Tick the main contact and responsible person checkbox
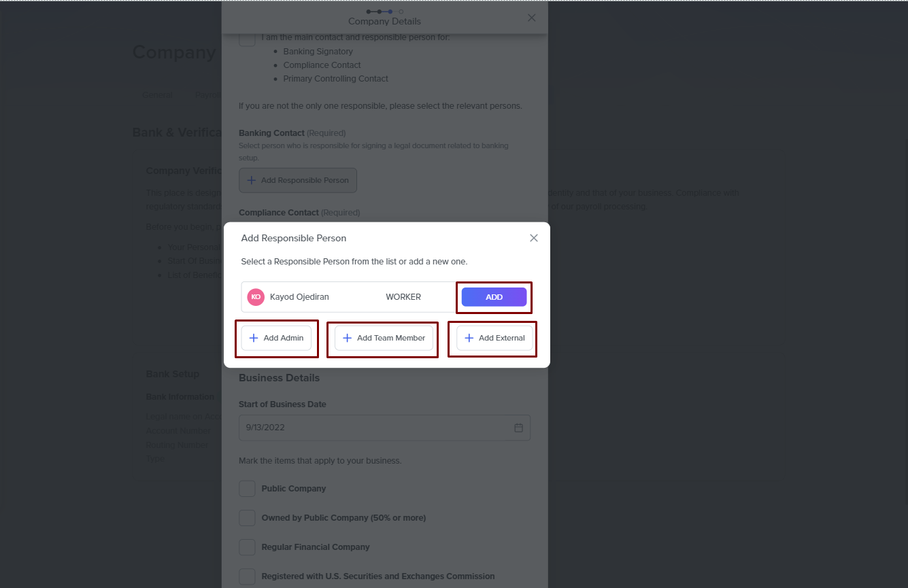Image resolution: width=908 pixels, height=588 pixels. pyautogui.click(x=247, y=39)
